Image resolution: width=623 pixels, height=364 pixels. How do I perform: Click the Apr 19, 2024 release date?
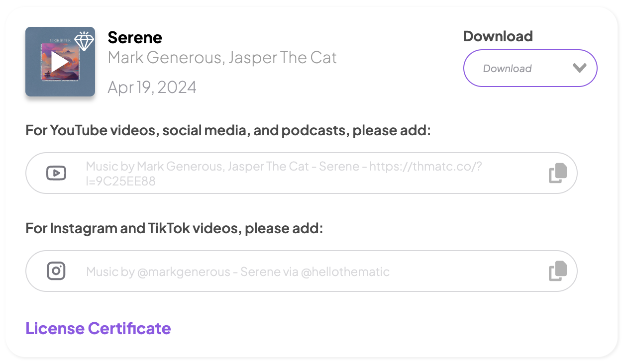point(152,88)
